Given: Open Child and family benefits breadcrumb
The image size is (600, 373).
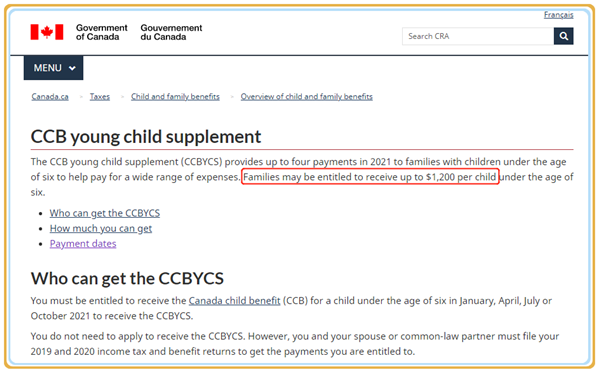Looking at the screenshot, I should pyautogui.click(x=175, y=96).
